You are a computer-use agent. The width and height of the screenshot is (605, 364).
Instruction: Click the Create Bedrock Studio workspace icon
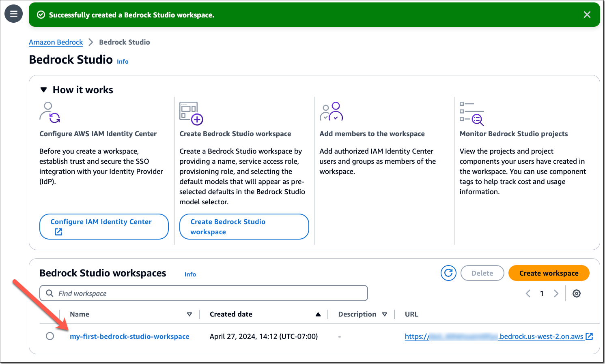191,113
